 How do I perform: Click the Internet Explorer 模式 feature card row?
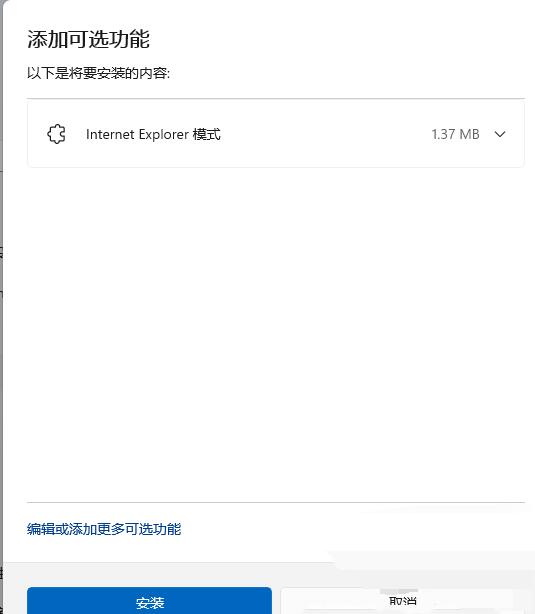pyautogui.click(x=276, y=134)
